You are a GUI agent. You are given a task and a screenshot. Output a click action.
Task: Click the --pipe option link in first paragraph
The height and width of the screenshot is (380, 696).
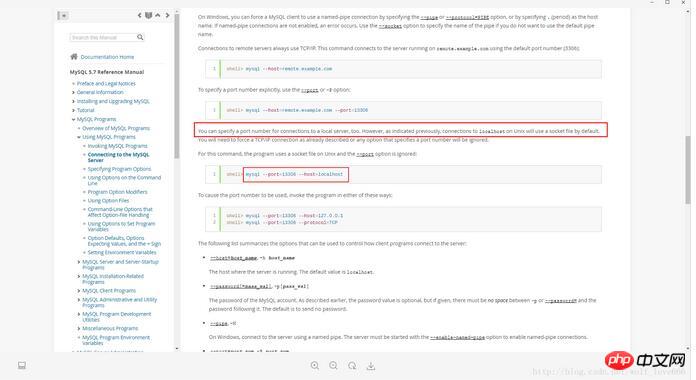[x=429, y=17]
